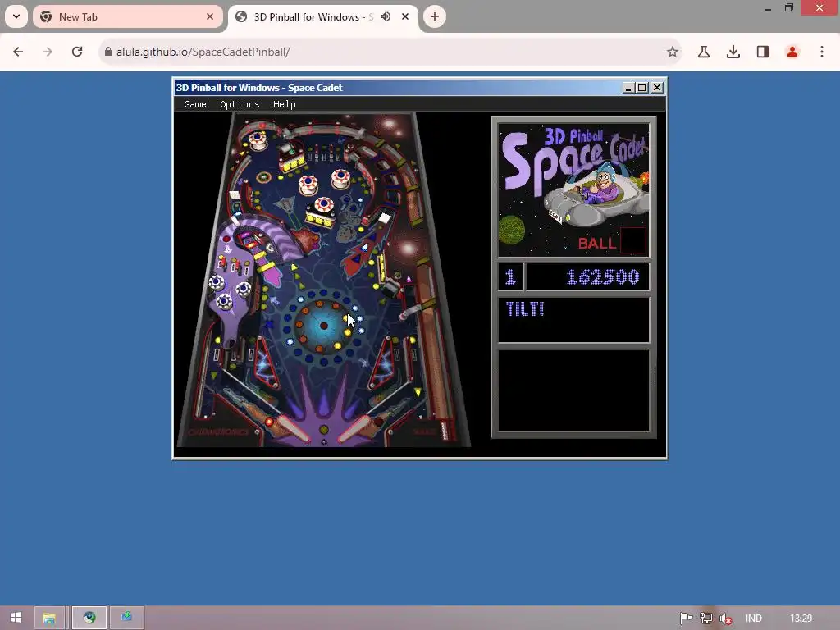The width and height of the screenshot is (840, 630).
Task: Open the Game menu in Pinball
Action: 195,104
